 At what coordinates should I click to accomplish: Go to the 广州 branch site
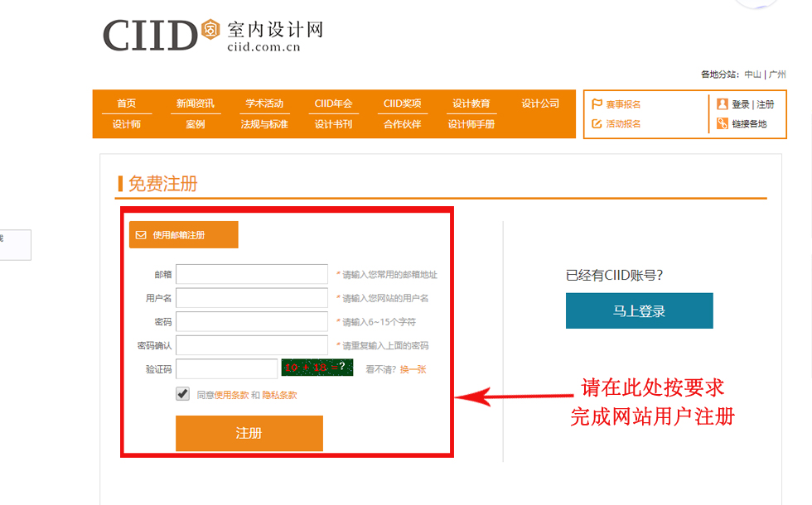[x=777, y=75]
